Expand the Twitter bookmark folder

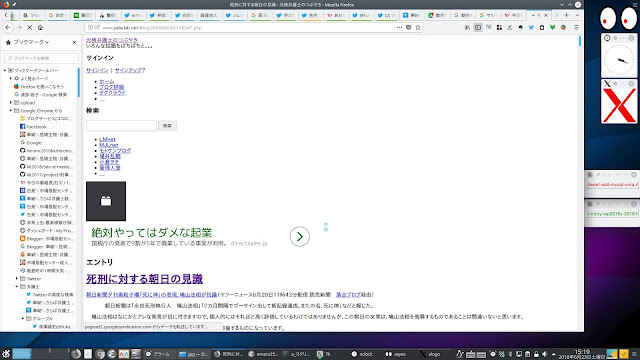tap(17, 279)
